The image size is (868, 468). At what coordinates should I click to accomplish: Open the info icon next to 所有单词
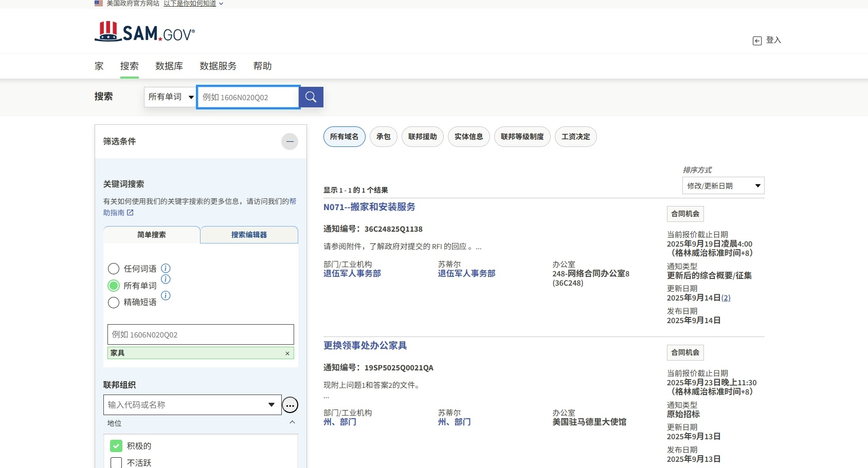pyautogui.click(x=166, y=279)
